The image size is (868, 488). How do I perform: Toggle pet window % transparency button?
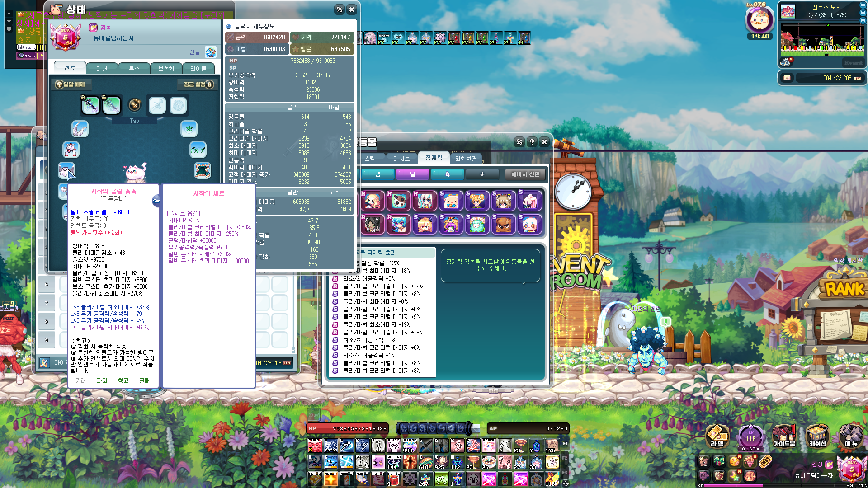(519, 142)
